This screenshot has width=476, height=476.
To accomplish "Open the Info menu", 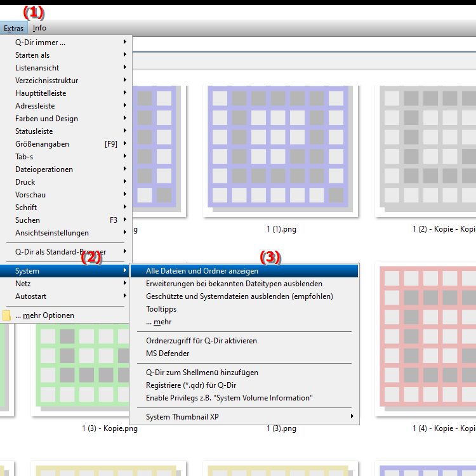I will pos(39,28).
